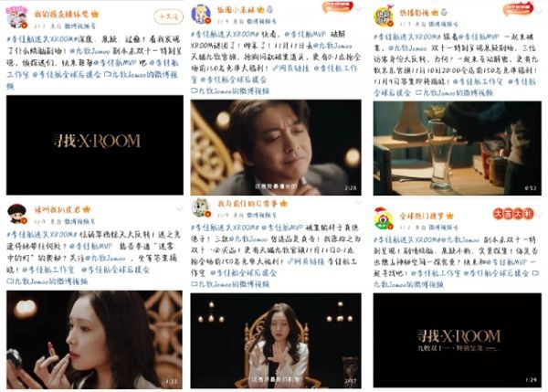Open the blonde anime girl avatar profile
The width and height of the screenshot is (548, 392).
[x=201, y=15]
